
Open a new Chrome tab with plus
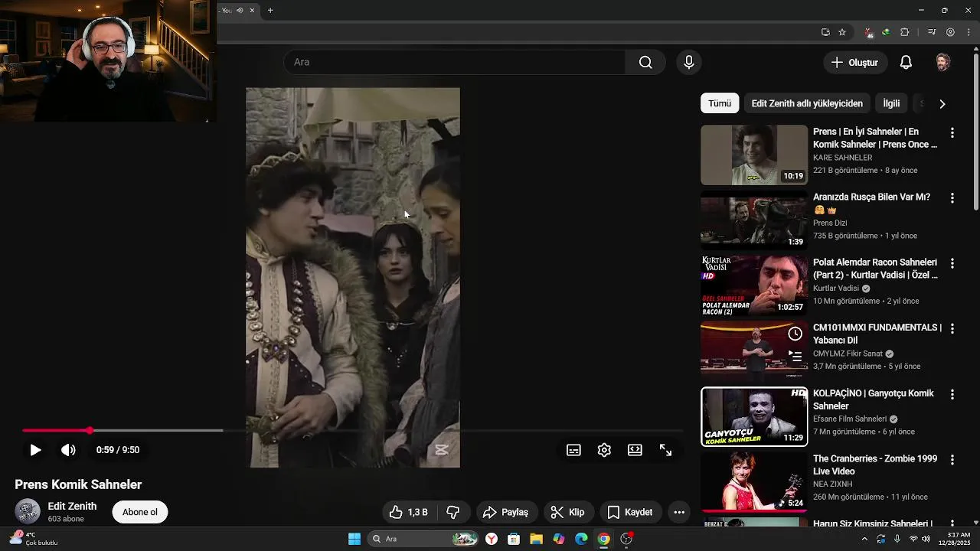pyautogui.click(x=270, y=10)
